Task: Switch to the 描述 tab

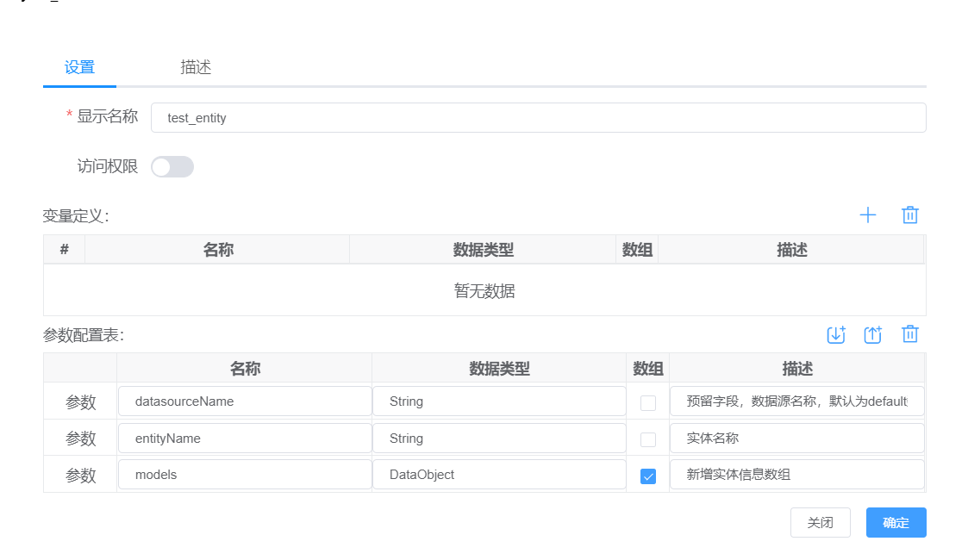Action: point(196,67)
